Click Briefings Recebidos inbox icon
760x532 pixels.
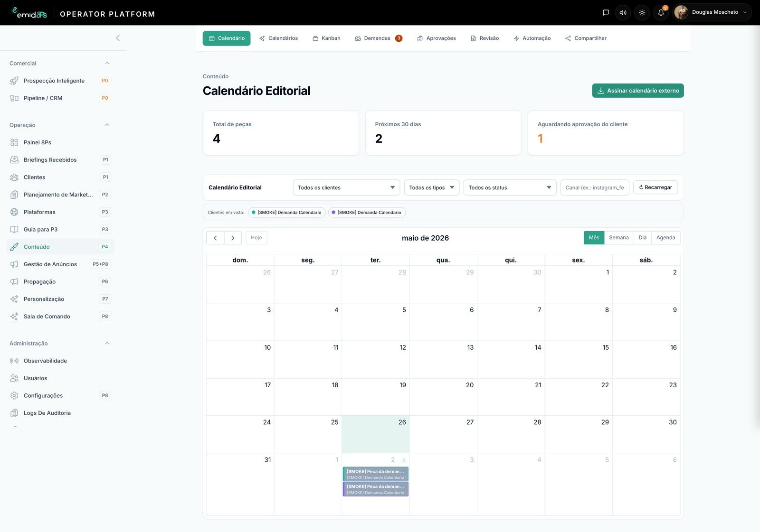pyautogui.click(x=14, y=160)
